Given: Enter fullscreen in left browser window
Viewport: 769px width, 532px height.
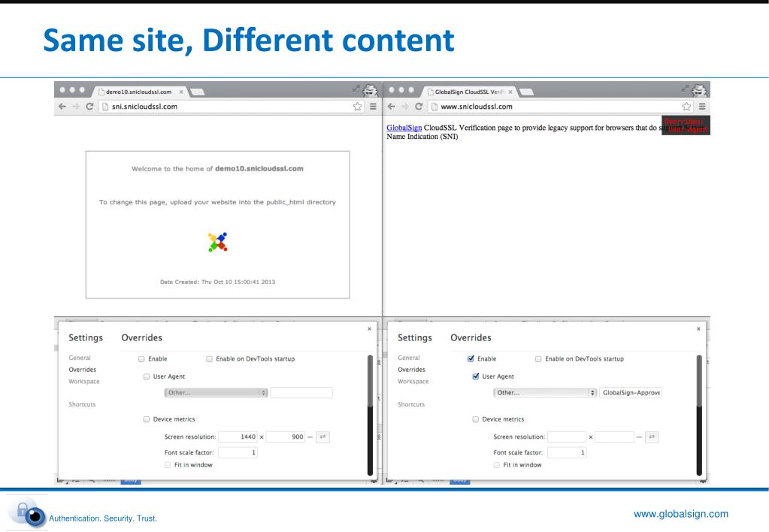Looking at the screenshot, I should [356, 89].
